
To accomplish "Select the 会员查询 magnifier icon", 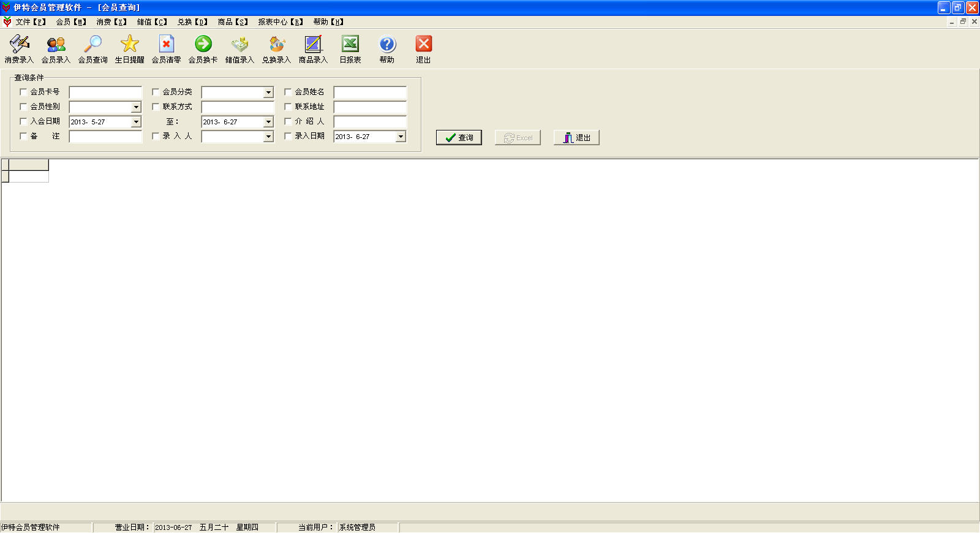I will pyautogui.click(x=93, y=49).
